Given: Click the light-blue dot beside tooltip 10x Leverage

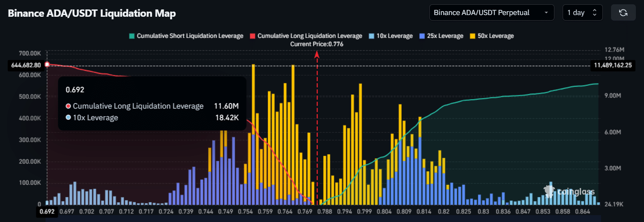Looking at the screenshot, I should (68, 118).
